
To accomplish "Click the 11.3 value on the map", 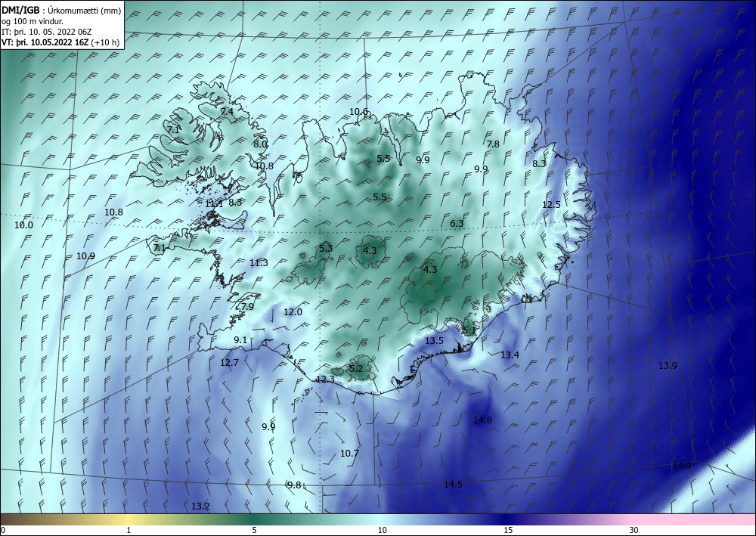I will pos(259,262).
